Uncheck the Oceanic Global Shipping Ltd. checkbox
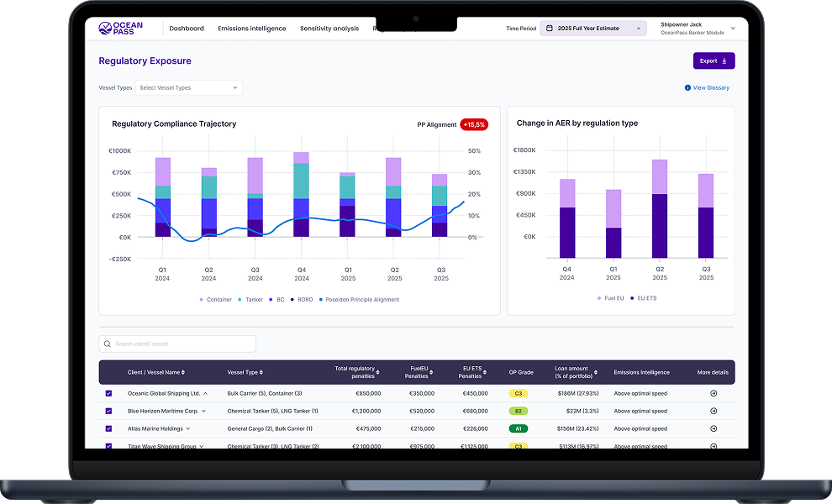Screen dimensions: 832x504 (x=108, y=393)
